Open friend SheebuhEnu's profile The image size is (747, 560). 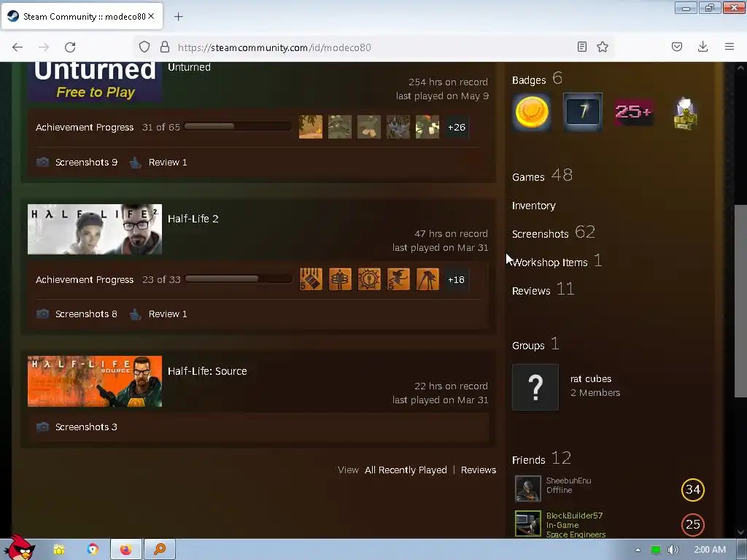[x=568, y=481]
